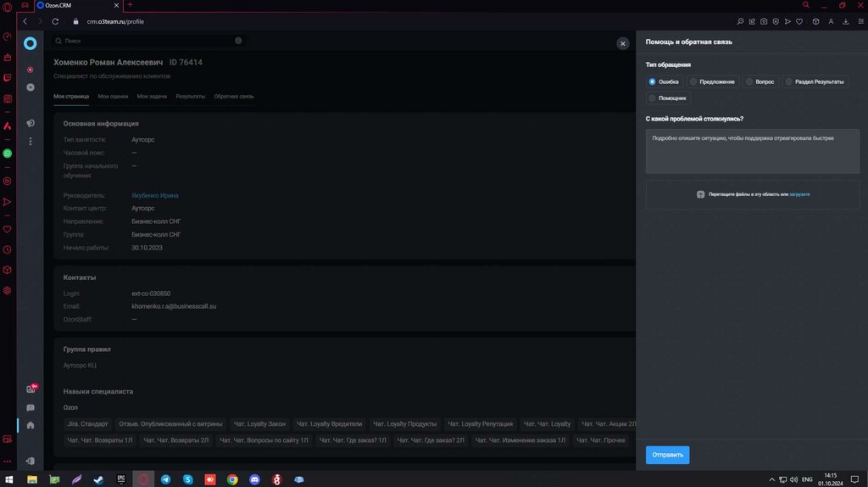
Task: Open the Opera sidebar extensions cube icon
Action: (7, 271)
